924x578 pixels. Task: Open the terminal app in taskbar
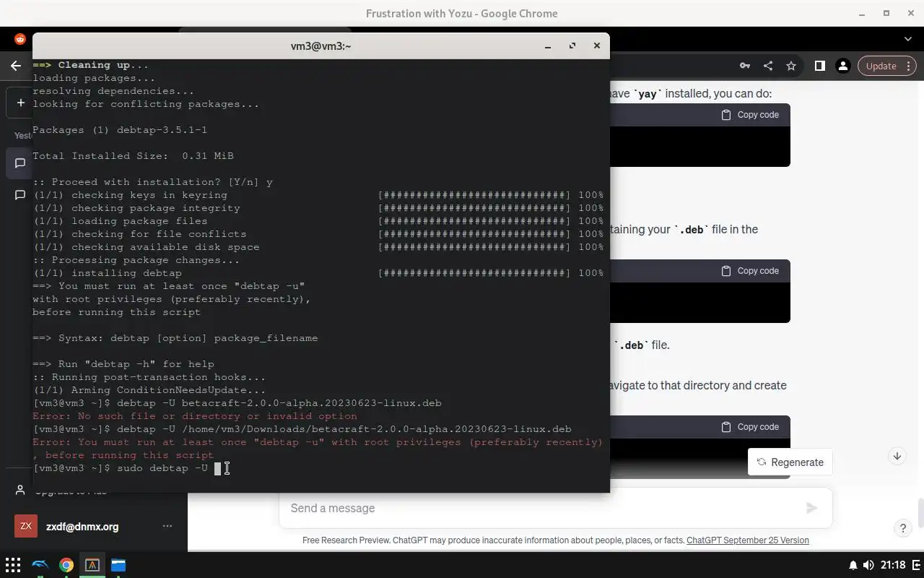coord(92,565)
